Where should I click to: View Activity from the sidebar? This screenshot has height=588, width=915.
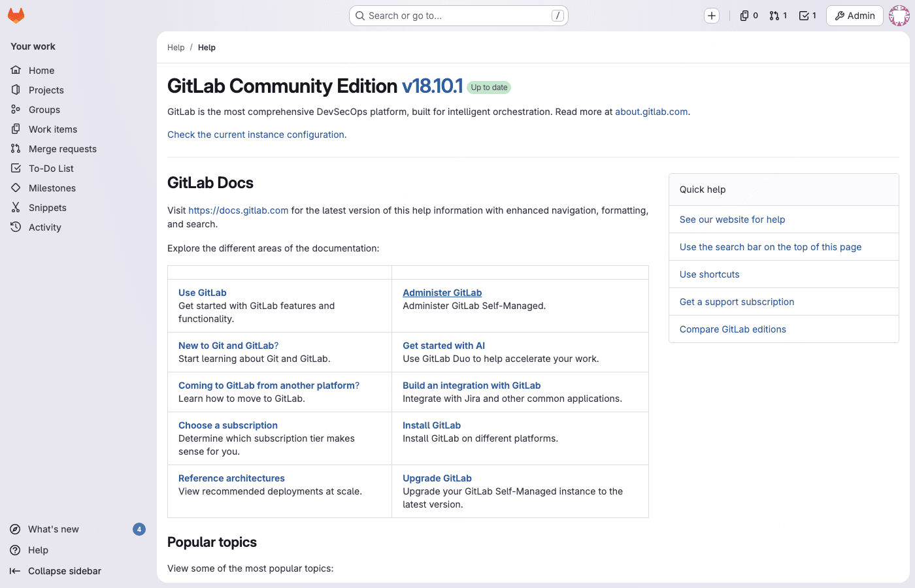44,227
